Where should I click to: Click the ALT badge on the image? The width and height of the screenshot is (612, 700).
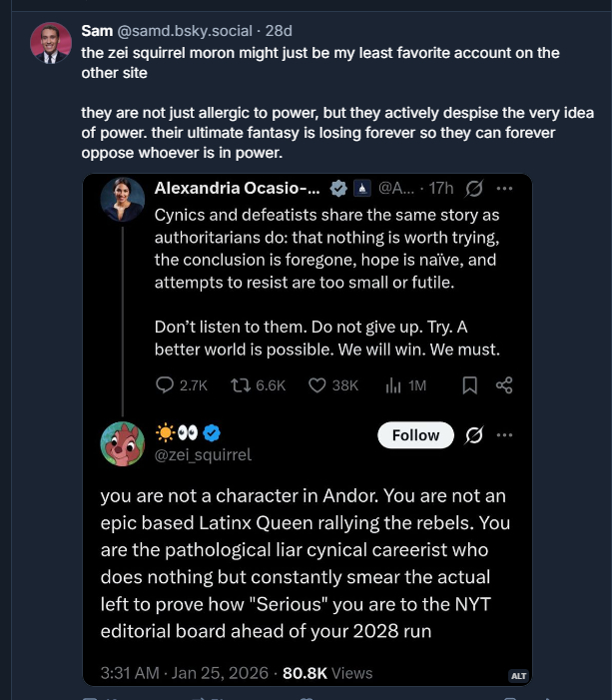coord(518,675)
